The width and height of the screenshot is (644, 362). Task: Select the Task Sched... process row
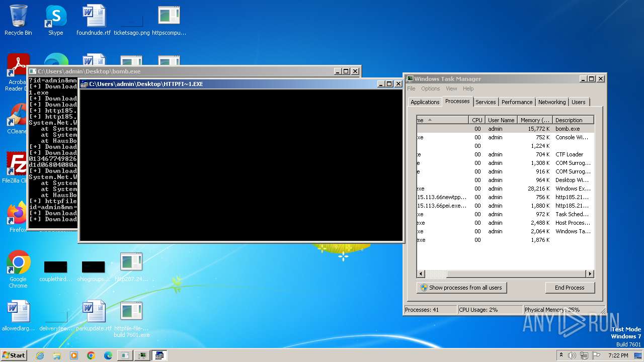pyautogui.click(x=505, y=214)
